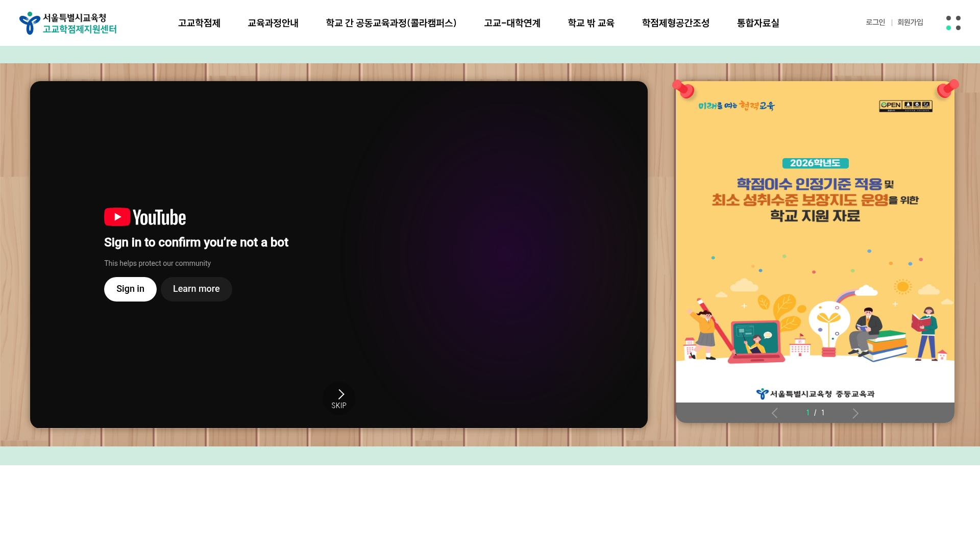Screen dimensions: 980x551
Task: Open the 학점제형공간조성 menu
Action: coord(676,23)
